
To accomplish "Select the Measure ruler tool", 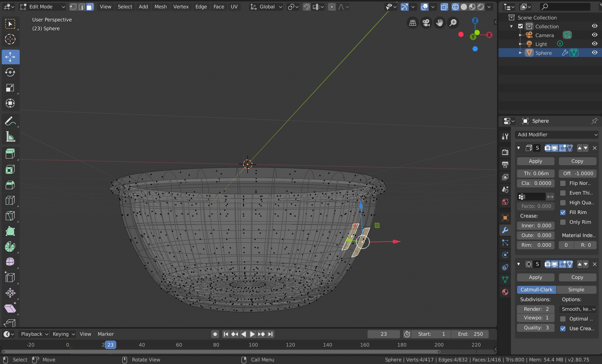I will coord(10,136).
